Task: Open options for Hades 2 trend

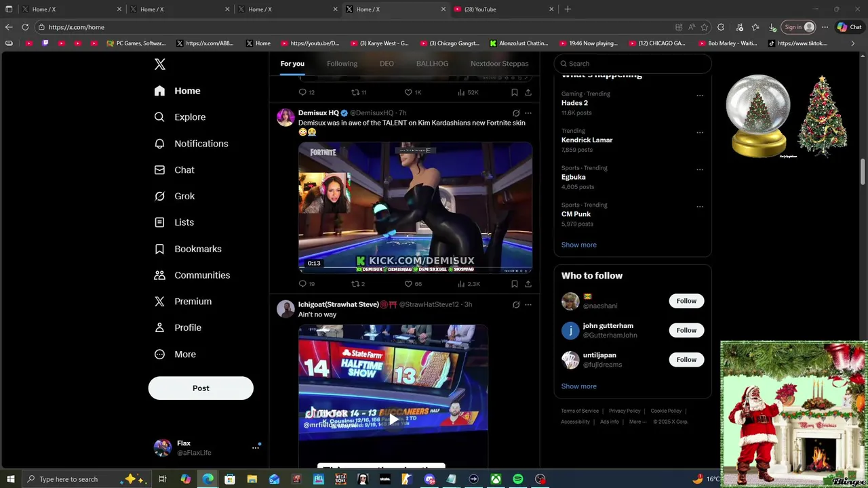Action: click(700, 96)
